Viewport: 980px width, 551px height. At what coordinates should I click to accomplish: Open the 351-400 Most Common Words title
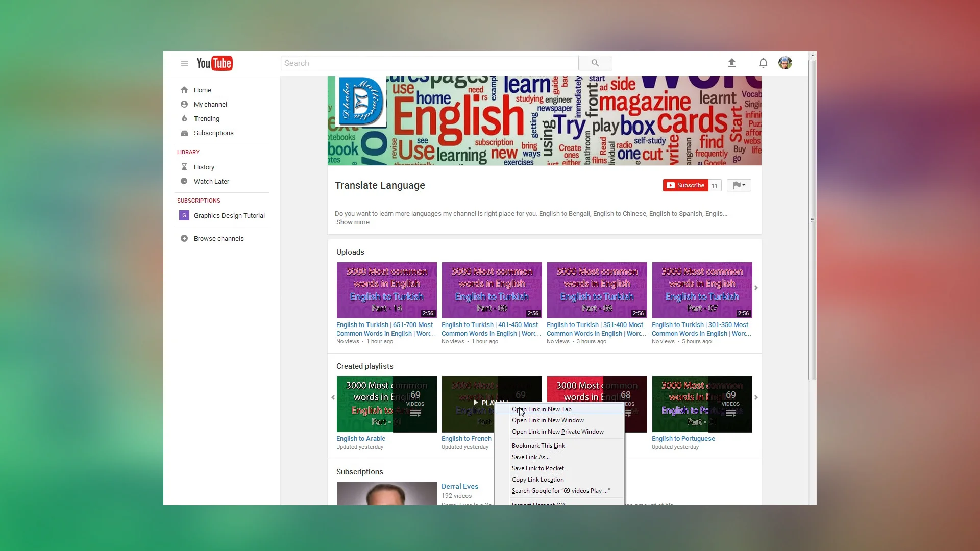(x=596, y=329)
